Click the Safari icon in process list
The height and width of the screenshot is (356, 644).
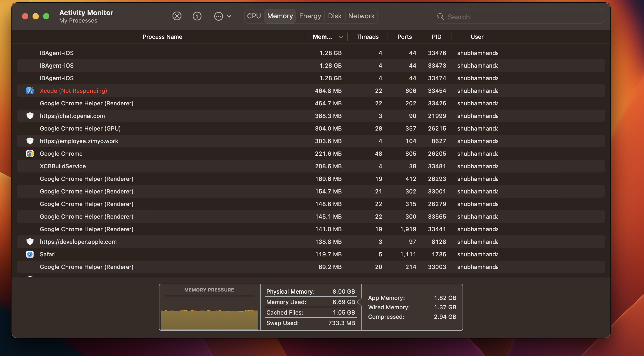30,254
